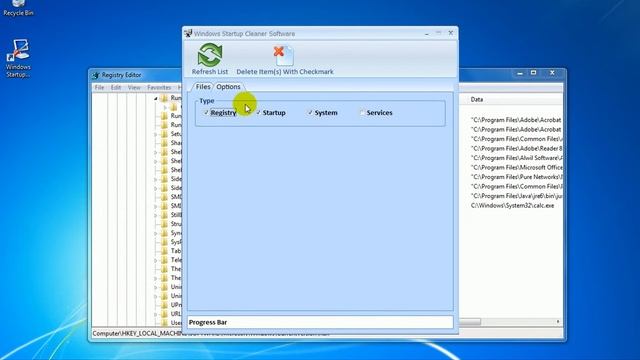The width and height of the screenshot is (640, 360).
Task: Expand the Sync registry key arrow
Action: click(156, 233)
